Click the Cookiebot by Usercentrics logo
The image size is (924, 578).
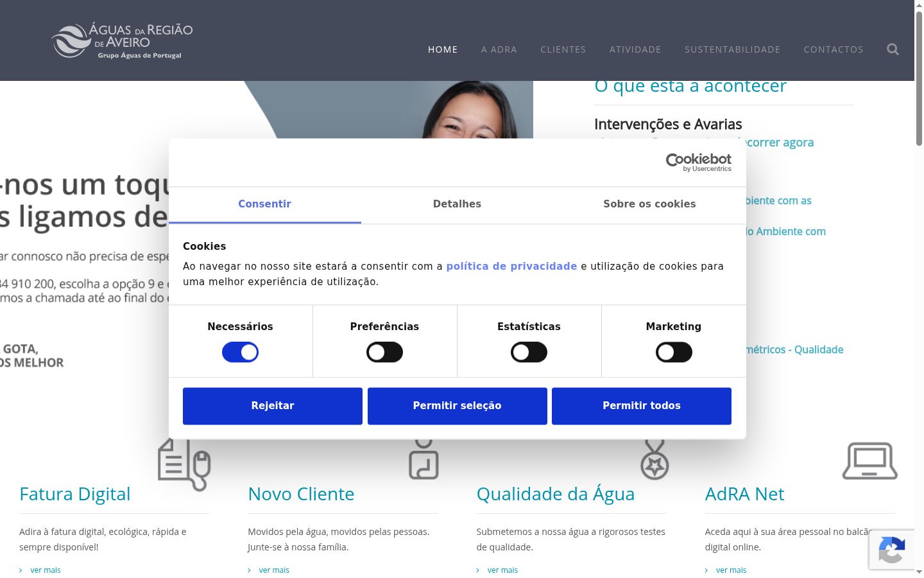[698, 162]
